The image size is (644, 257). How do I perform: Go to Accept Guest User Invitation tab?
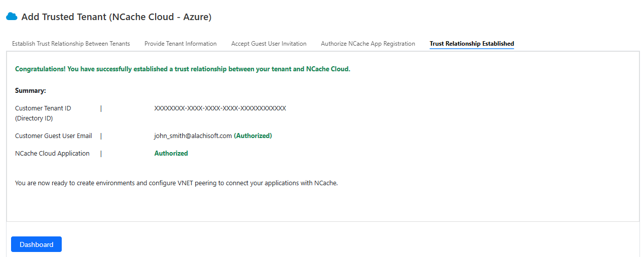click(269, 44)
